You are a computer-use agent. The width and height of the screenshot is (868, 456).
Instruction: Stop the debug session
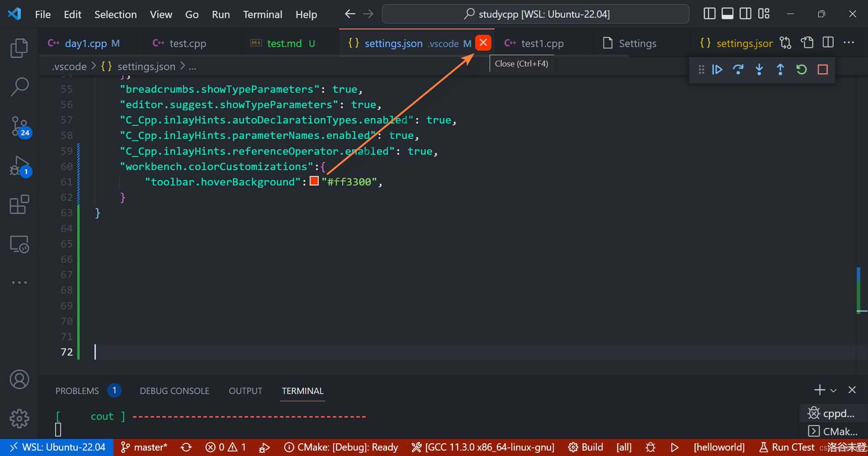click(x=822, y=70)
